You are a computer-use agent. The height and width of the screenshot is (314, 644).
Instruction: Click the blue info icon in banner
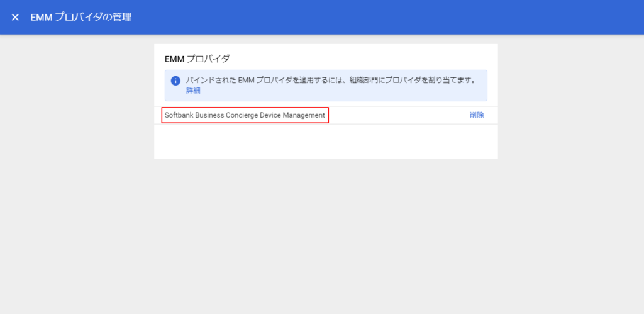click(175, 81)
